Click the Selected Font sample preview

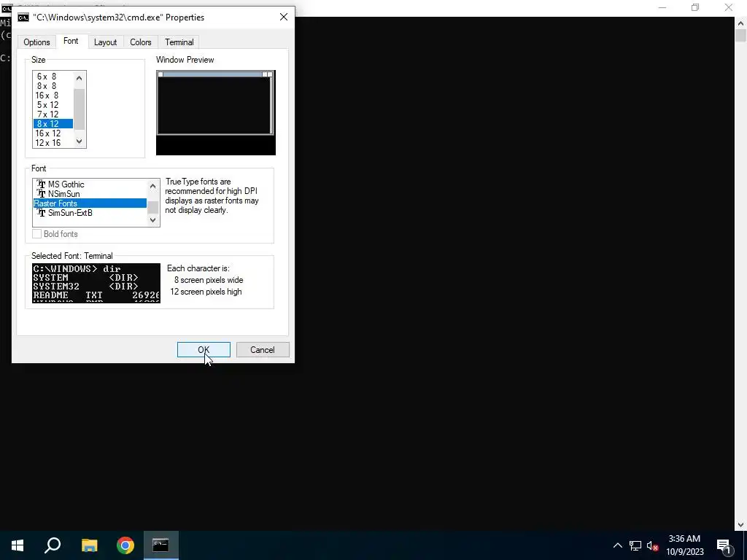(96, 283)
